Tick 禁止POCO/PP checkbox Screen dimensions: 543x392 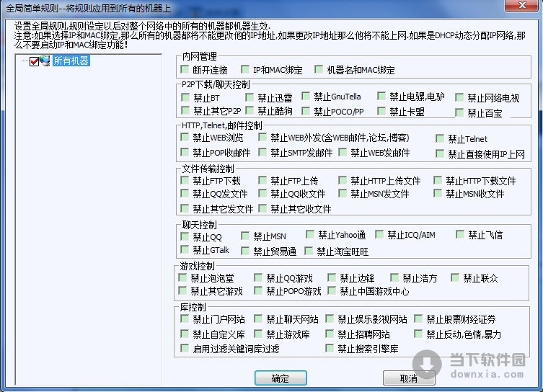point(306,112)
